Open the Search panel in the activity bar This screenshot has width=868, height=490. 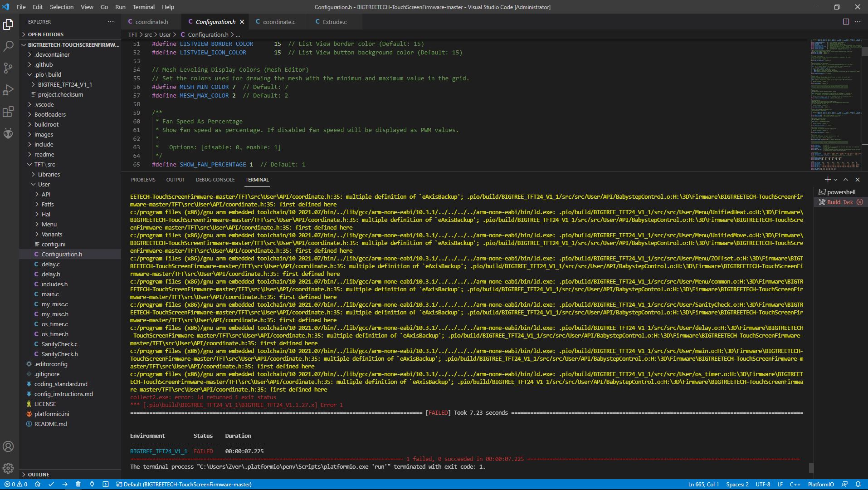(x=8, y=46)
